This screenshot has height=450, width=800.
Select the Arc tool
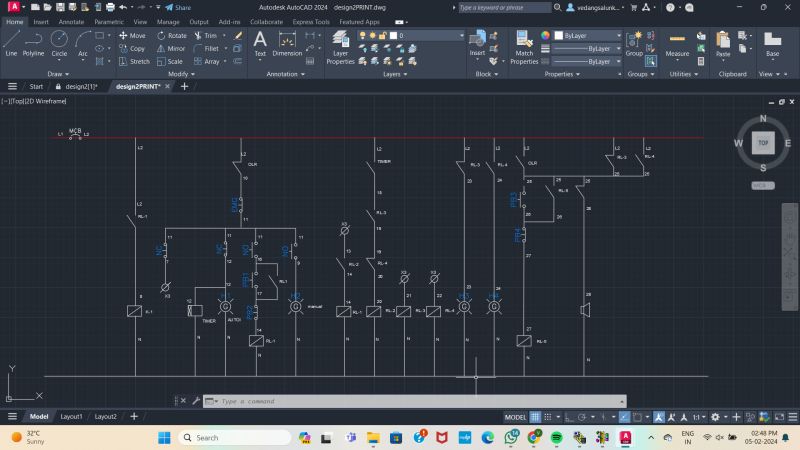(x=83, y=43)
